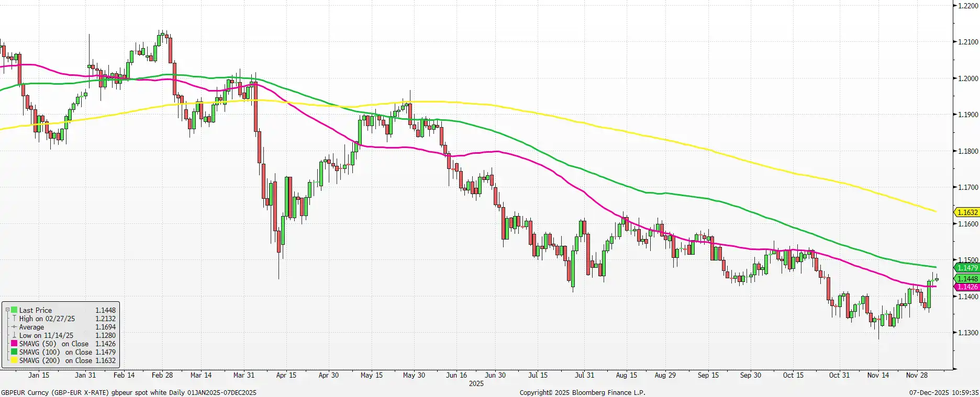Select 'SMAVG (50) on Close' legend label
Screen dimensions: 980x397
[54, 344]
